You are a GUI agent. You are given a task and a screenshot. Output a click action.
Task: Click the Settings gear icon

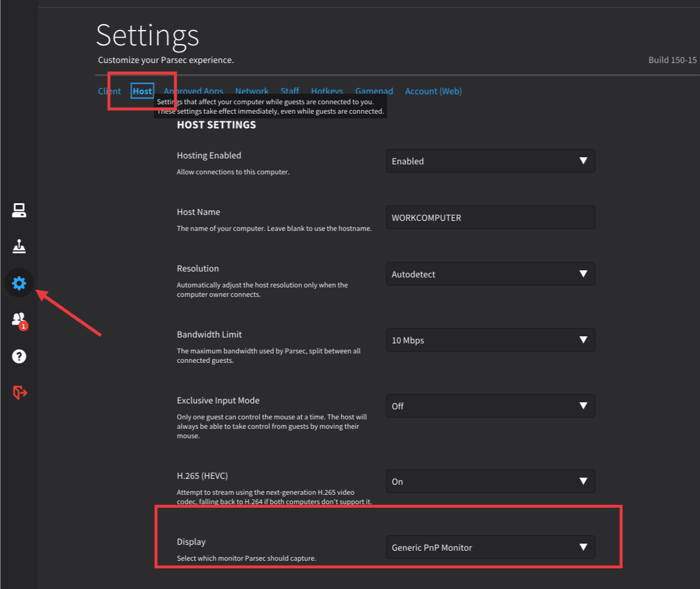[x=19, y=283]
